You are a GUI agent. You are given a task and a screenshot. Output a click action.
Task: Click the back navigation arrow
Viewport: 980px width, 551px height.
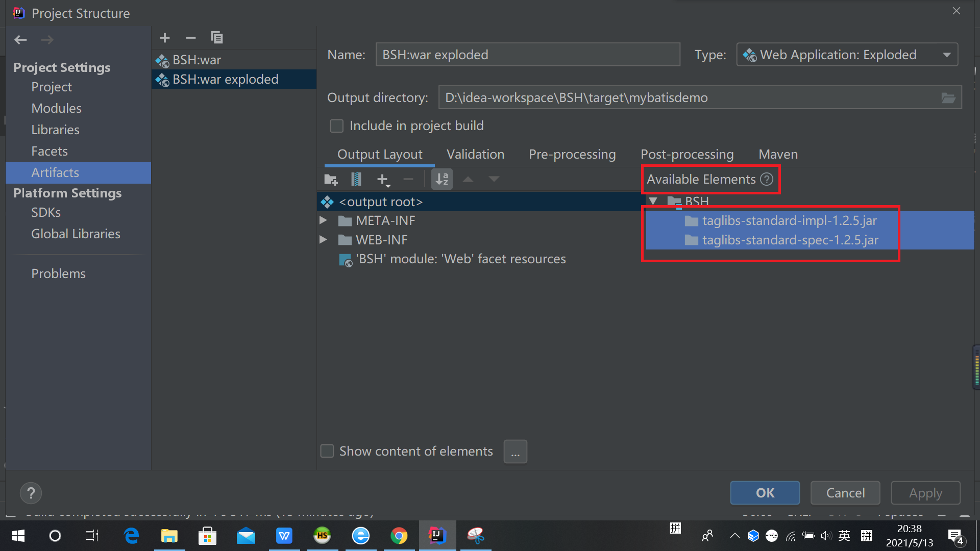click(20, 40)
